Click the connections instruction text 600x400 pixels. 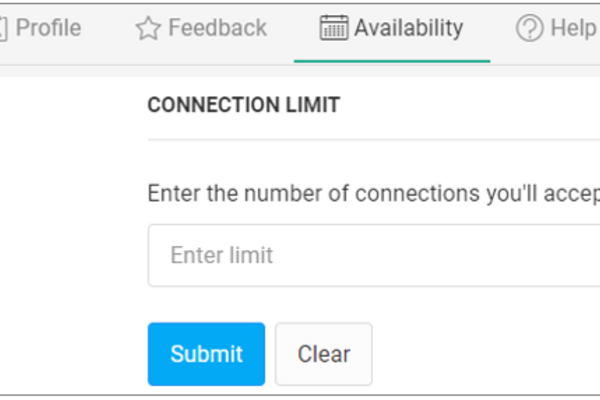coord(374,193)
